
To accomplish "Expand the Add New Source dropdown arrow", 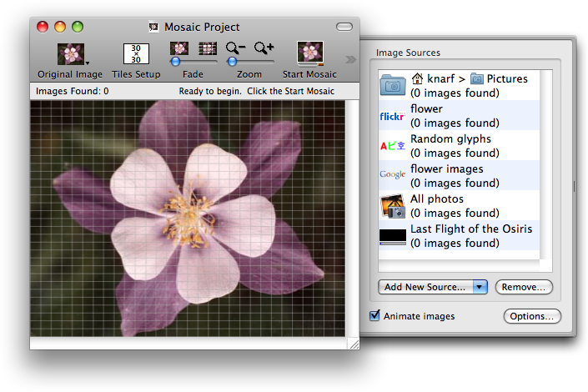I will pos(480,287).
